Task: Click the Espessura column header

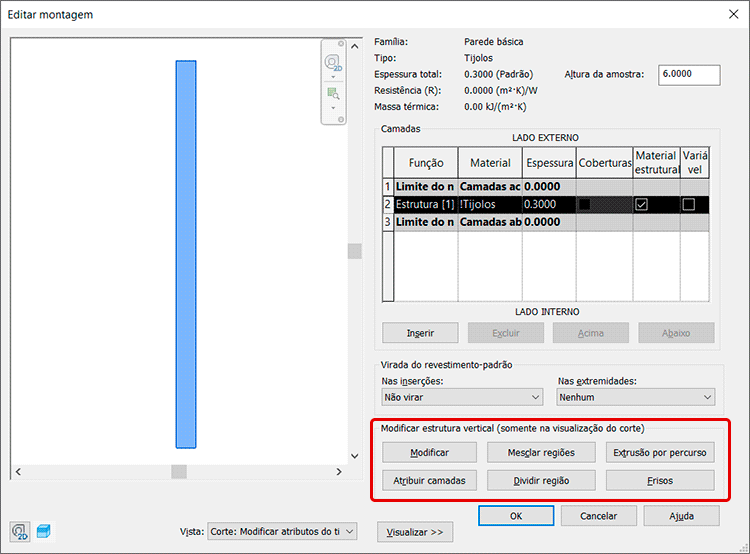Action: [x=549, y=163]
